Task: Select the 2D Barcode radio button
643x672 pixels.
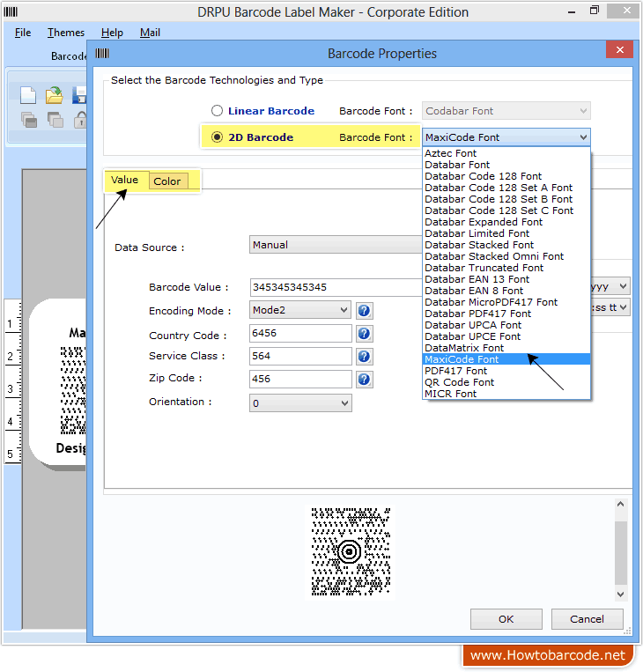Action: click(x=217, y=137)
